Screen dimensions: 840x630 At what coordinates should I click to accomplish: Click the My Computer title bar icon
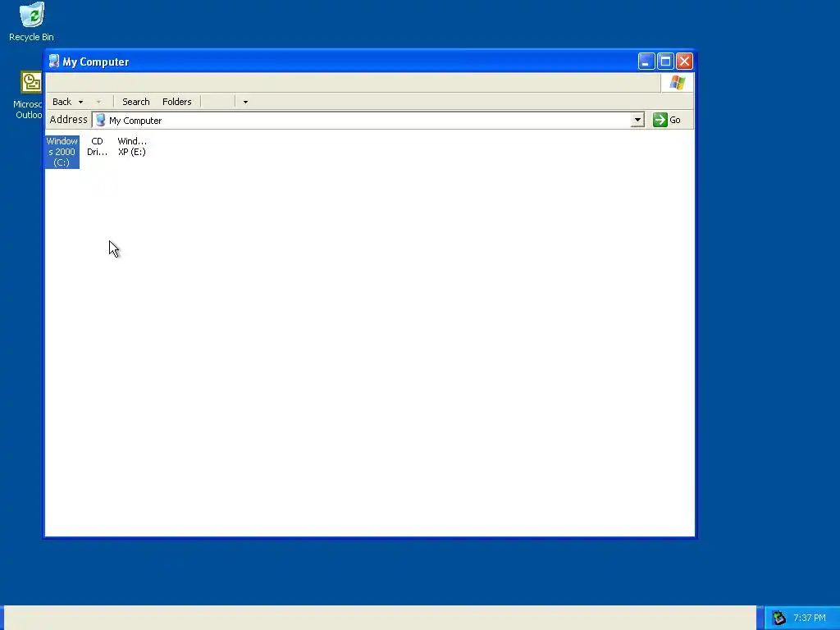[x=53, y=61]
